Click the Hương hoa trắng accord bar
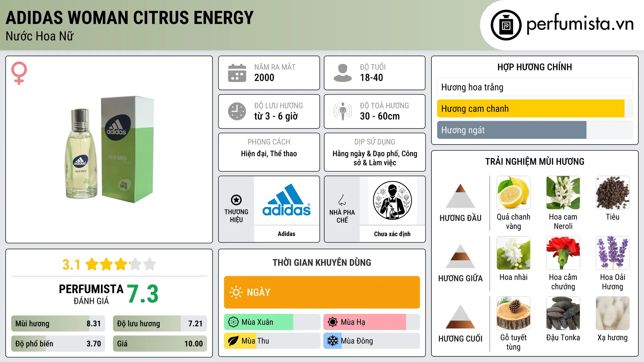 [x=535, y=87]
